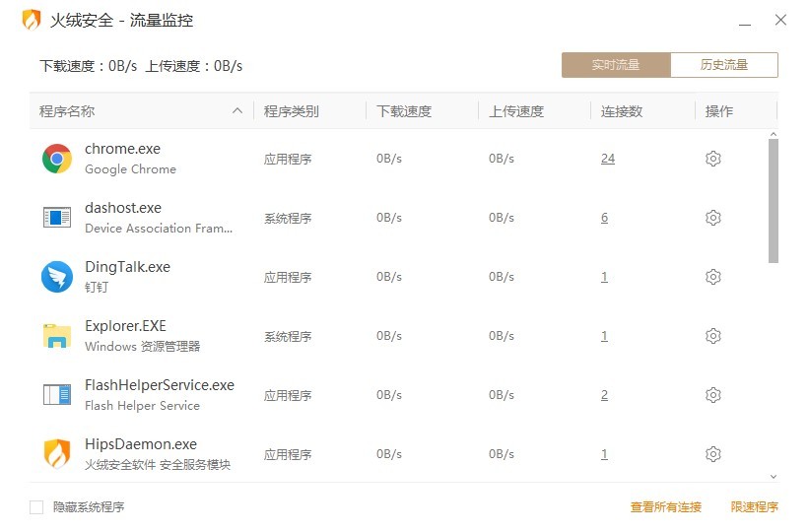The width and height of the screenshot is (808, 532).
Task: Click the Google Chrome program icon
Action: (57, 159)
